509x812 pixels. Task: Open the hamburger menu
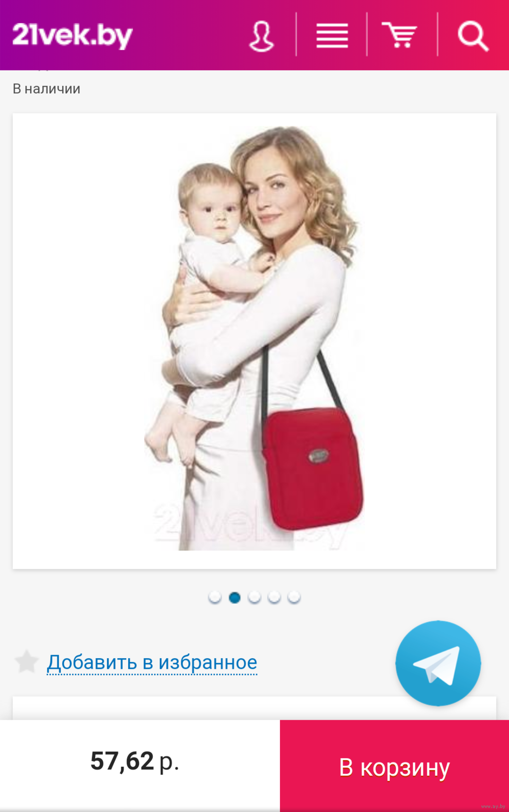click(332, 36)
